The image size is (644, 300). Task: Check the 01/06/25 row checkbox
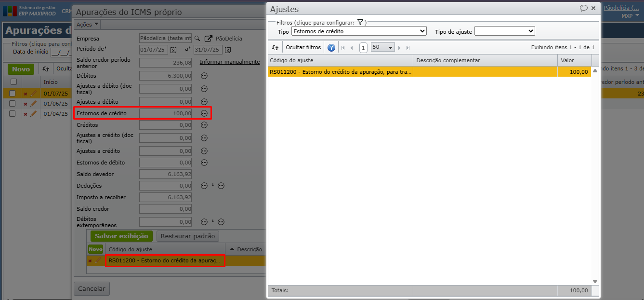pos(12,104)
